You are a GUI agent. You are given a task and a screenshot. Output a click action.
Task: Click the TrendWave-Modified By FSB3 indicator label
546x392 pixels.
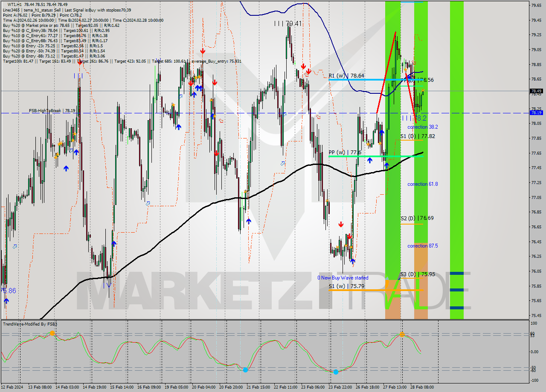pyautogui.click(x=30, y=324)
